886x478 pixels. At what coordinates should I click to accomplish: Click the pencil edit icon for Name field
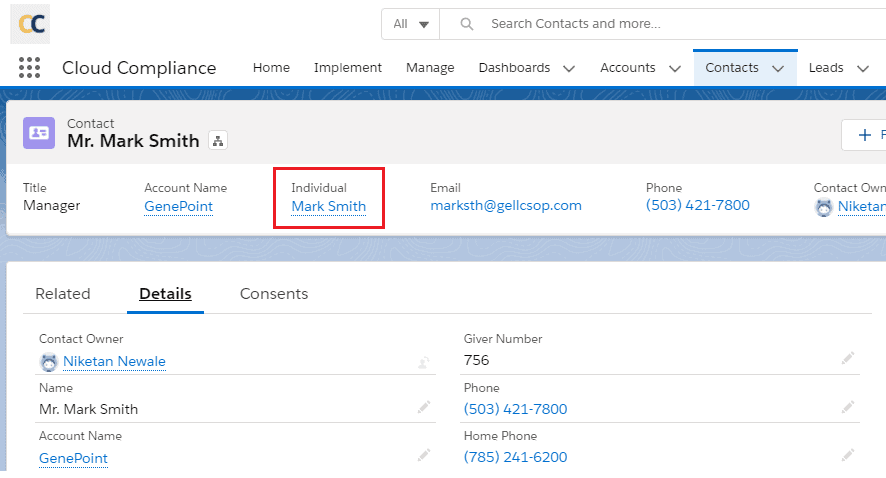click(424, 407)
